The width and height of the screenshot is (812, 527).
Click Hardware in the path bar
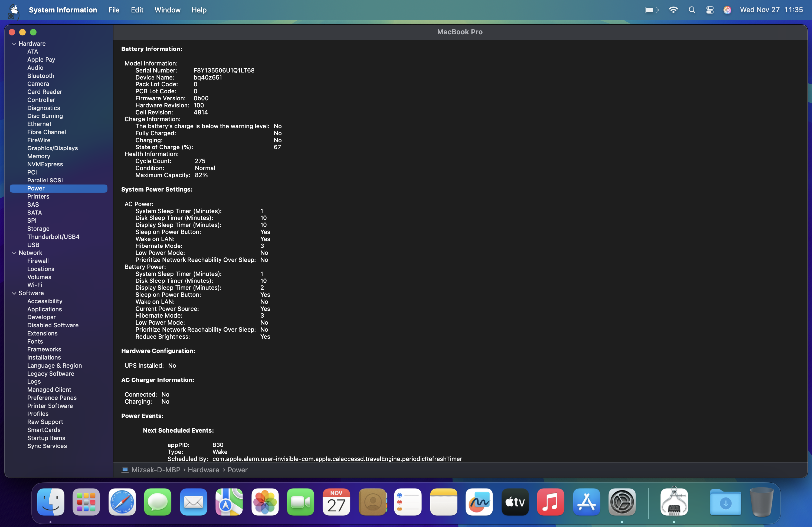pyautogui.click(x=203, y=470)
